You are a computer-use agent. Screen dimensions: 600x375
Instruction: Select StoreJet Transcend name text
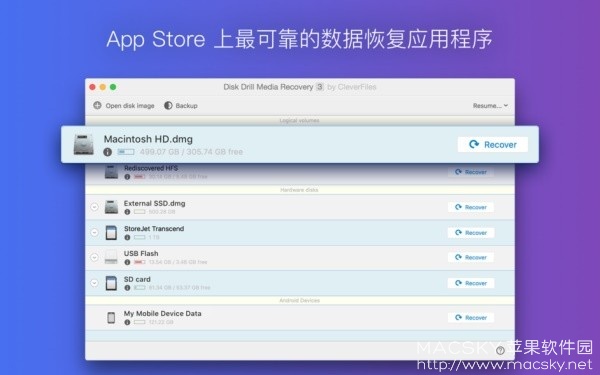pyautogui.click(x=154, y=228)
